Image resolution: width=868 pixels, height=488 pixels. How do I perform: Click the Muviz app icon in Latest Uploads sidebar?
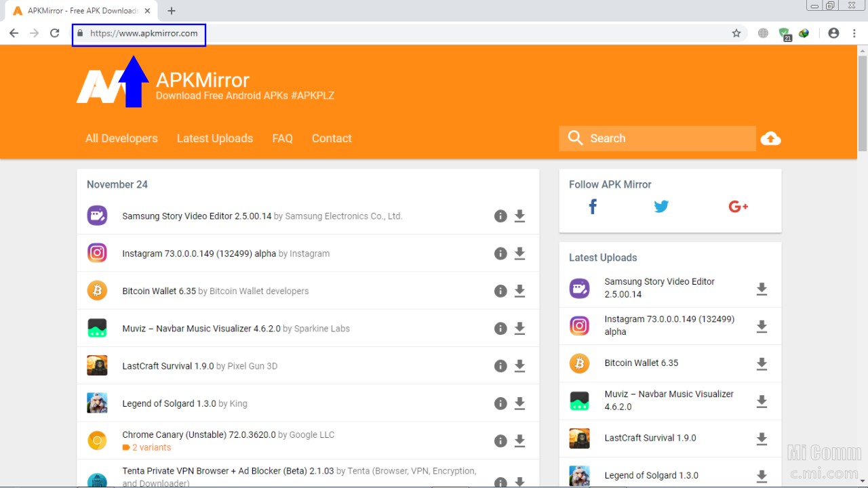tap(579, 401)
